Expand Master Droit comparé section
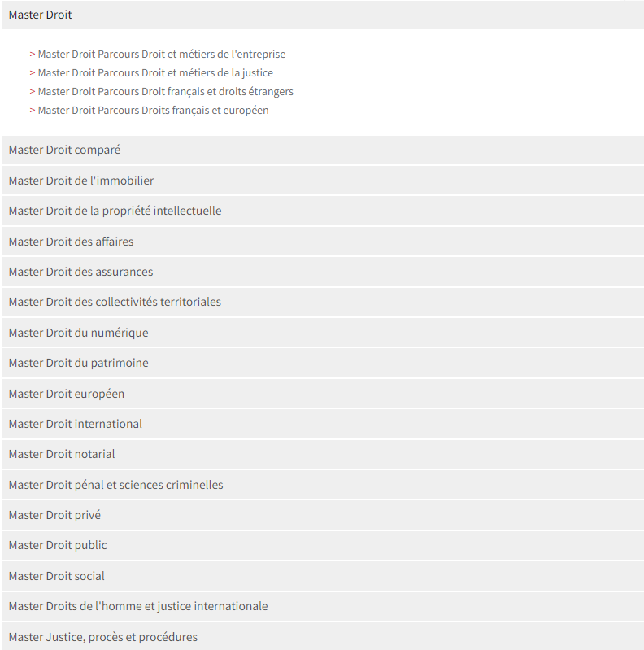This screenshot has height=650, width=644. tap(323, 150)
